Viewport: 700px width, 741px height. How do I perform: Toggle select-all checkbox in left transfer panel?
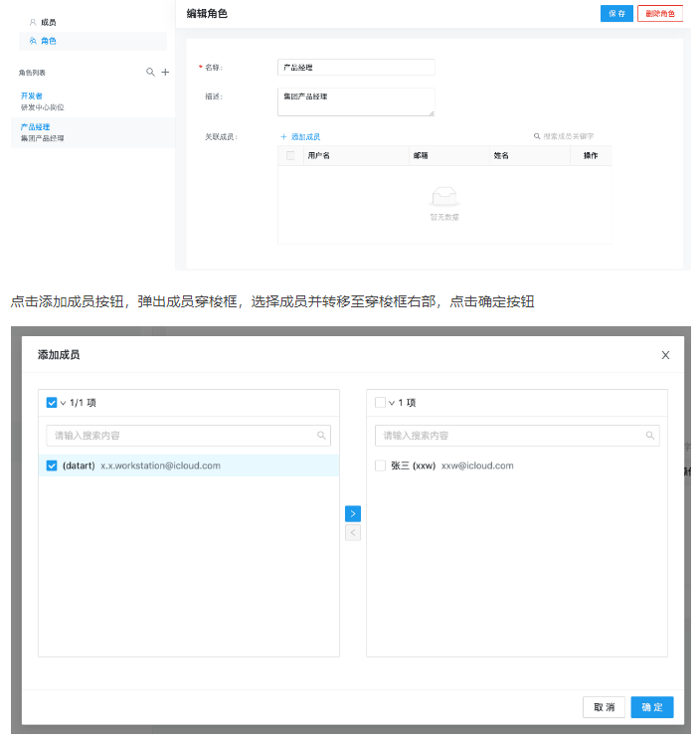pos(52,403)
